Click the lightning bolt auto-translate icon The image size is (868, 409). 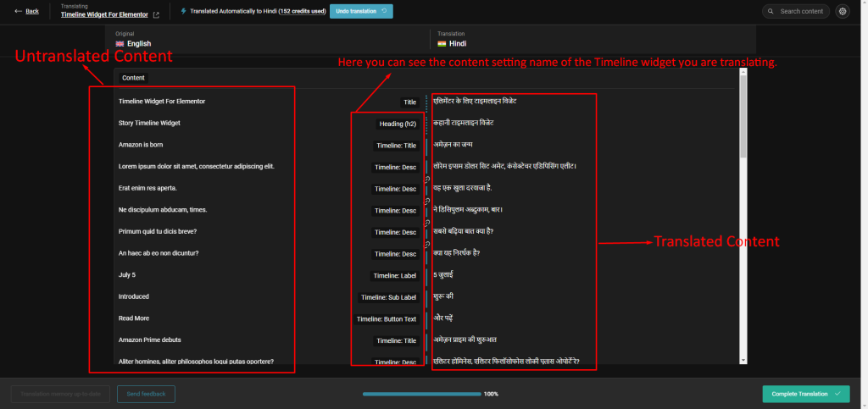coord(185,11)
